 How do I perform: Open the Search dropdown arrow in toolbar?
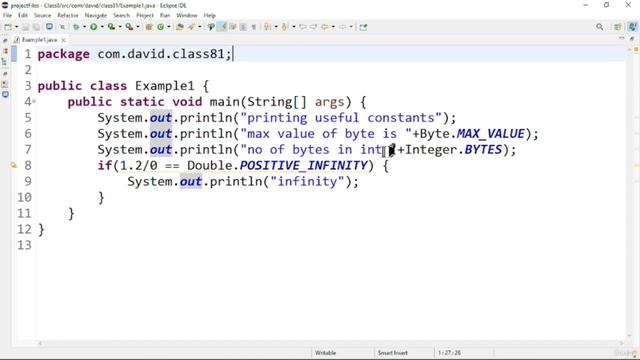pos(200,27)
